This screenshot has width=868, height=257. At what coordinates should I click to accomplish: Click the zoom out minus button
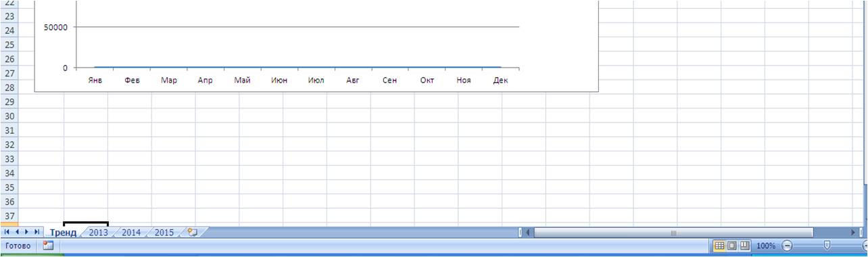pyautogui.click(x=787, y=246)
